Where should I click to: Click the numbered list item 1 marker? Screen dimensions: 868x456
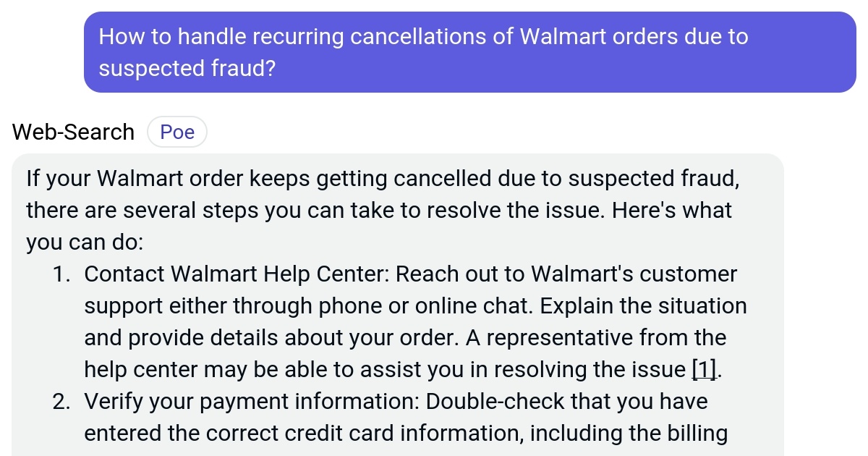[64, 274]
